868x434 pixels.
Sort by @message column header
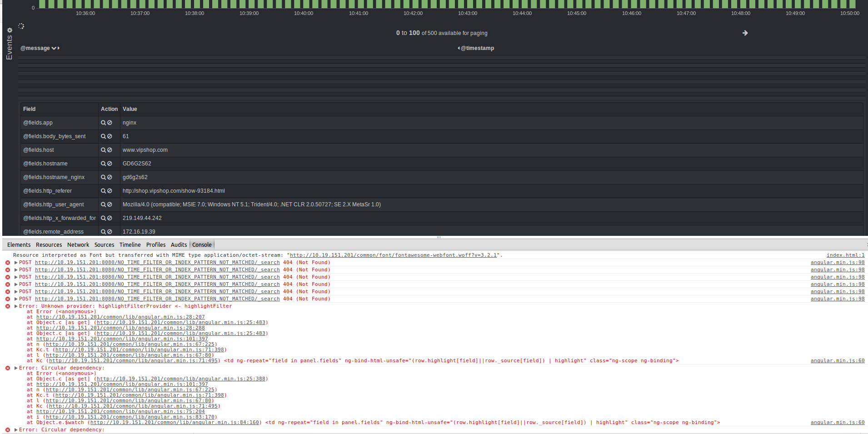35,48
